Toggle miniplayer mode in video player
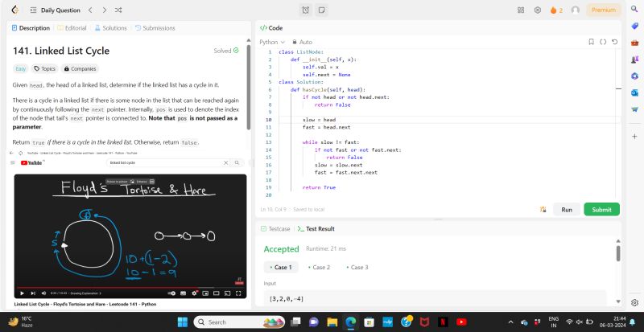This screenshot has width=644, height=332. pyautogui.click(x=205, y=293)
